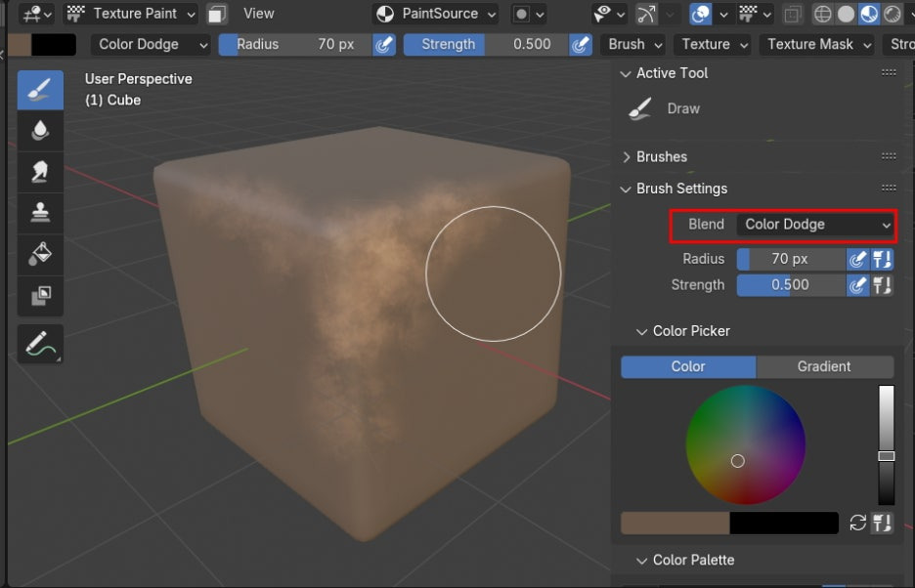Select the Clone stamp tool

[x=40, y=213]
